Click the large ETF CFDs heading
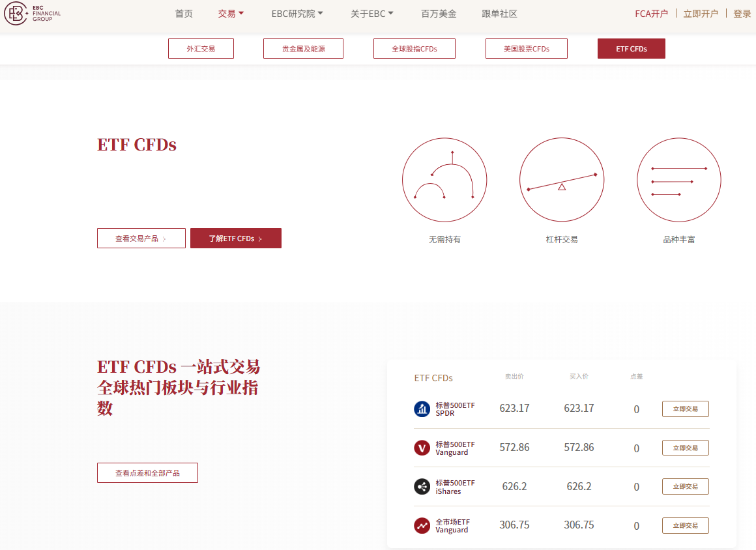This screenshot has width=756, height=550. pyautogui.click(x=137, y=145)
